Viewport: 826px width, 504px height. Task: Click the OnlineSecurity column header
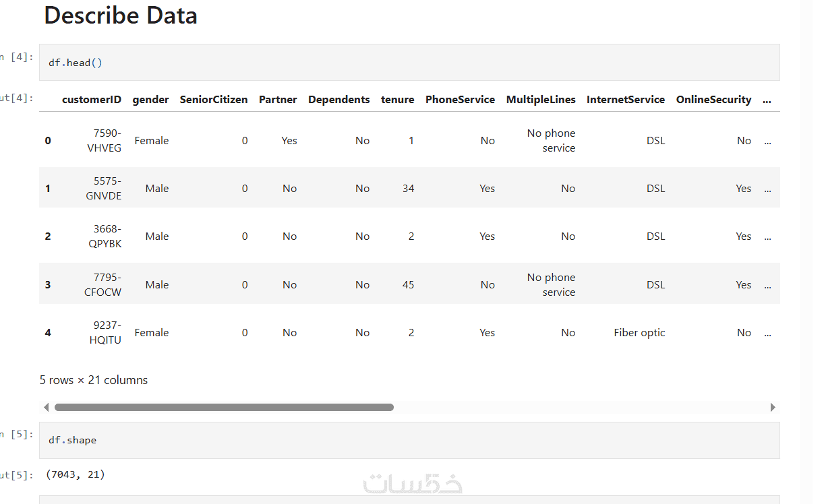click(x=713, y=100)
